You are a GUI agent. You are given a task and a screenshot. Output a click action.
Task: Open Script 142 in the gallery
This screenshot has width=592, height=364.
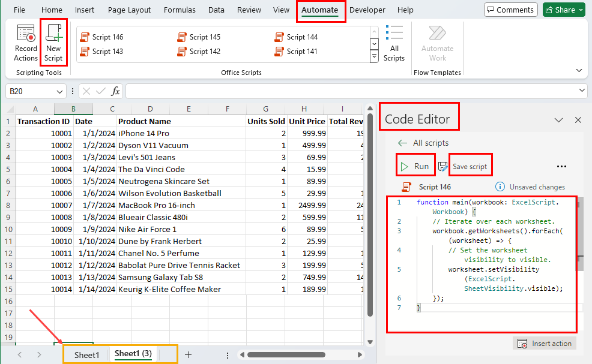[x=199, y=52]
